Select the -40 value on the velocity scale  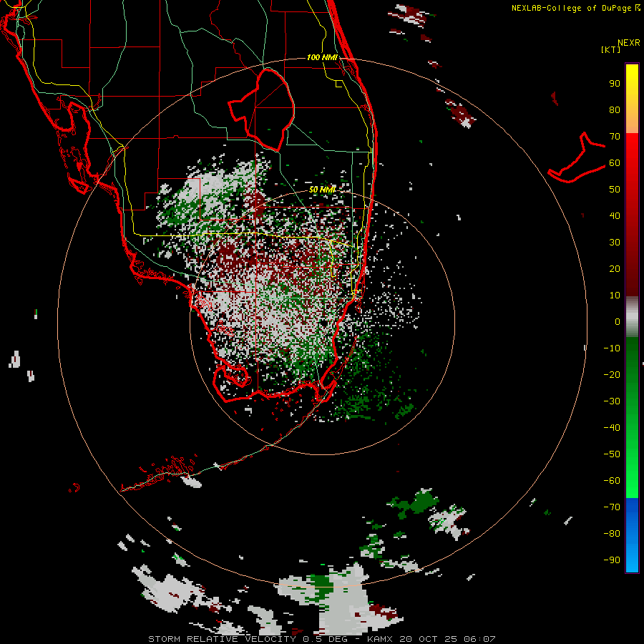tap(612, 428)
